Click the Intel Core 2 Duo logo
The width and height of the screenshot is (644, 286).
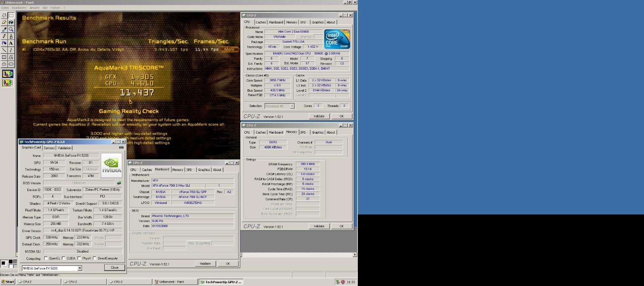coord(337,39)
